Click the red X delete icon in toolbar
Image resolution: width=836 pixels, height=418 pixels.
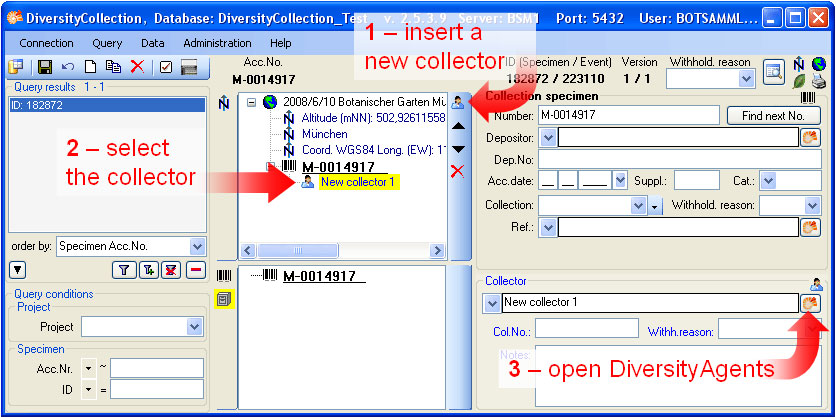tap(137, 67)
